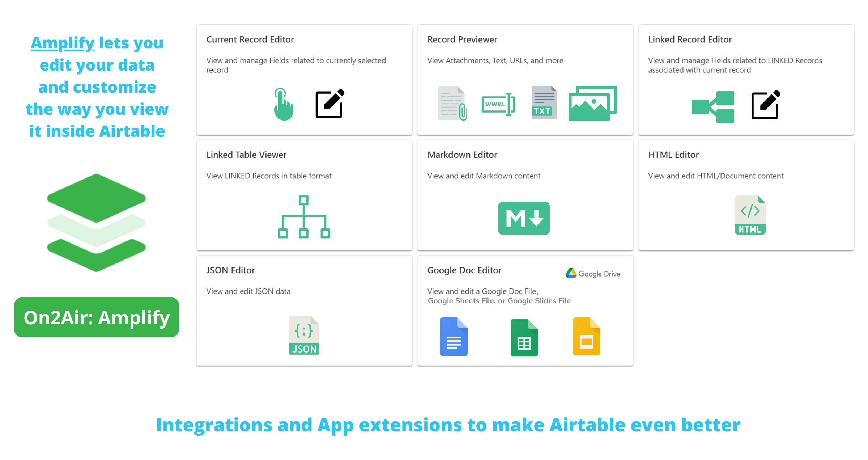Click the 'Google Drive' label text

[599, 274]
